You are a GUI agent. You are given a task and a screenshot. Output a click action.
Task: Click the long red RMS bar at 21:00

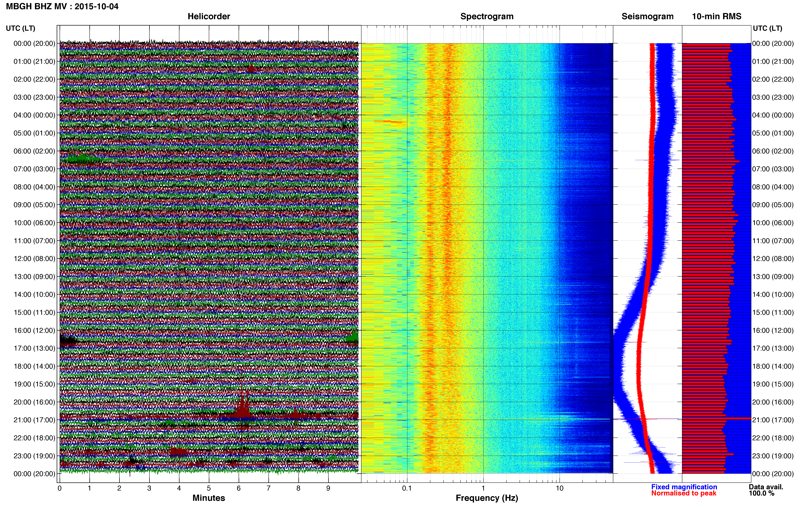pyautogui.click(x=716, y=418)
